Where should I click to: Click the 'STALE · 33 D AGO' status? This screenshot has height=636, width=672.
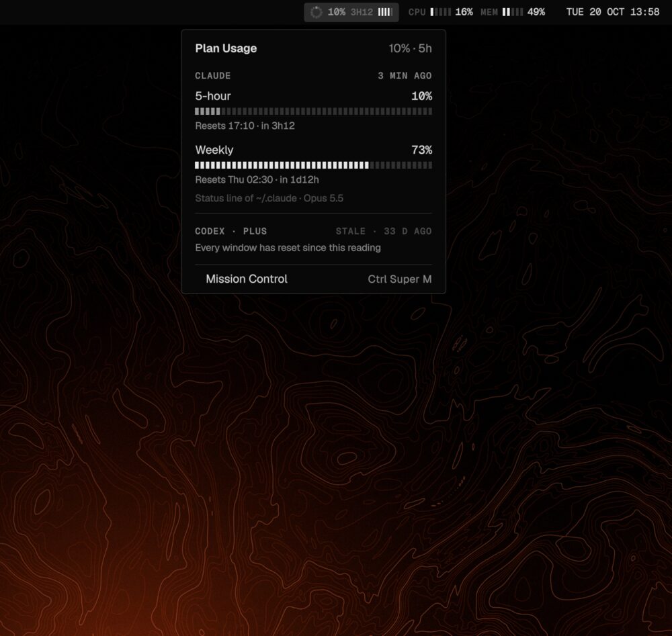point(384,231)
